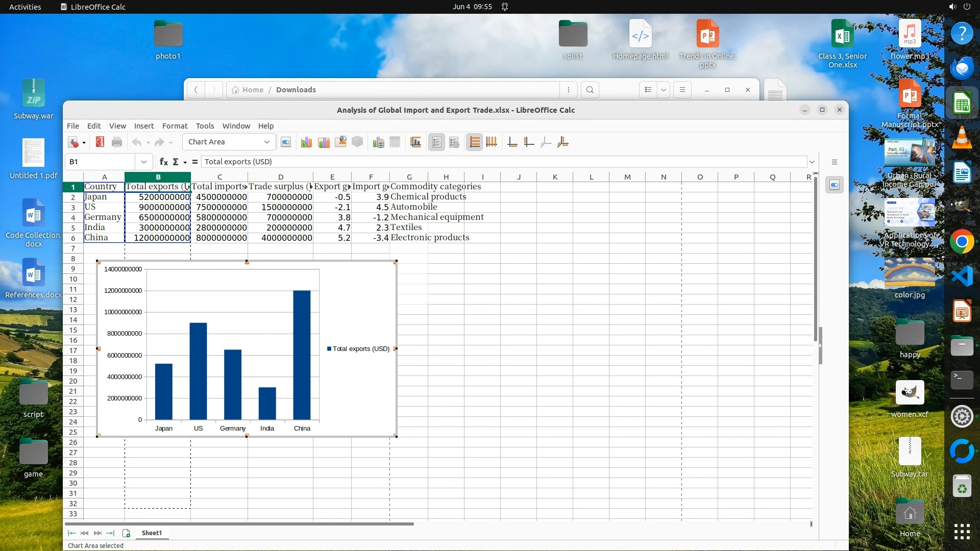The image size is (980, 551).
Task: Click the X Axis icon
Action: [512, 142]
